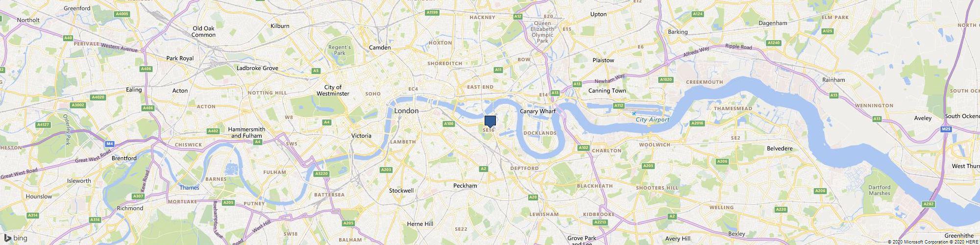Viewport: 980px width, 245px height.
Task: Select the Regent's Park label
Action: point(340,50)
